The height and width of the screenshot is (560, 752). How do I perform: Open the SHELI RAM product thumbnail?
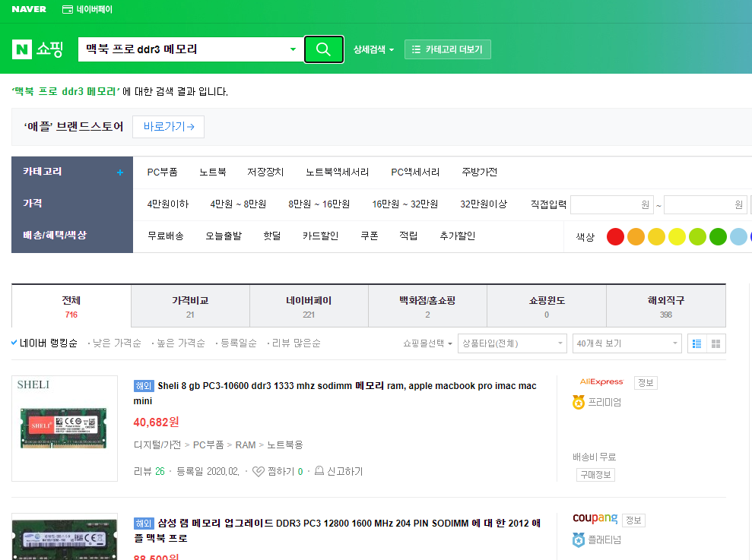[x=65, y=429]
